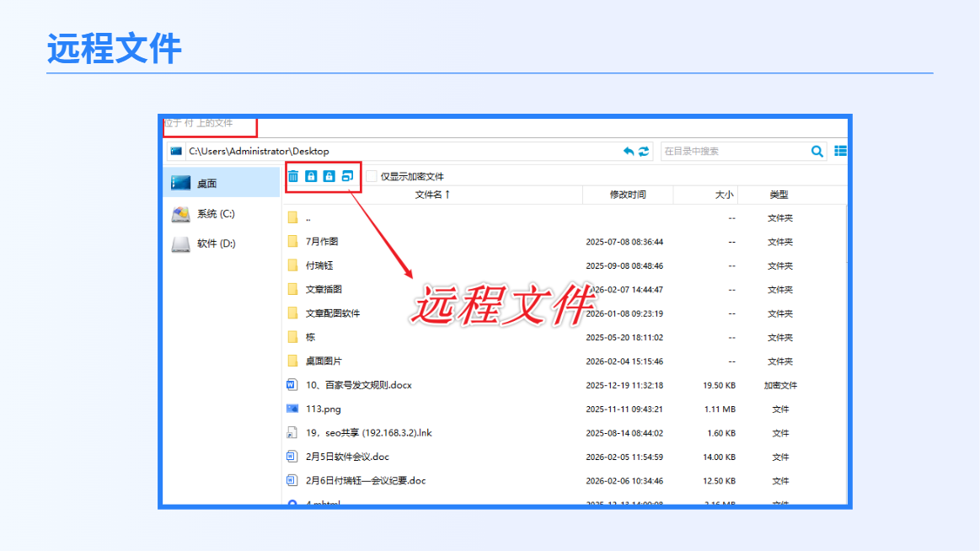The image size is (980, 551).
Task: Click the trash delete icon in toolbar
Action: pyautogui.click(x=293, y=176)
